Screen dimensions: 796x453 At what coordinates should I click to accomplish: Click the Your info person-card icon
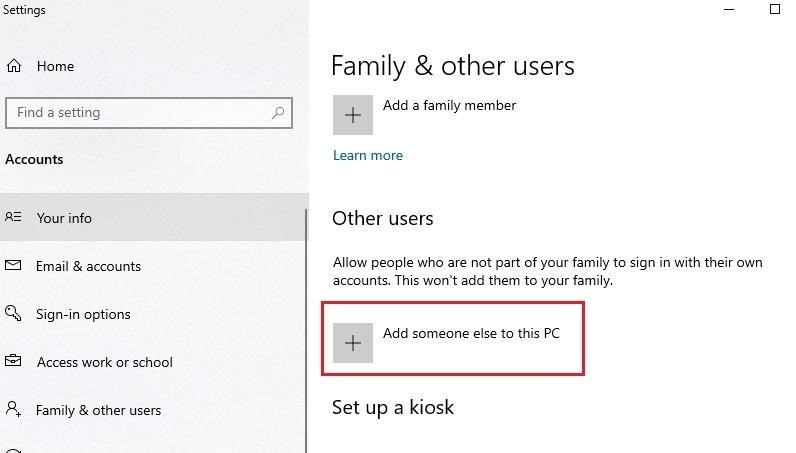(14, 217)
